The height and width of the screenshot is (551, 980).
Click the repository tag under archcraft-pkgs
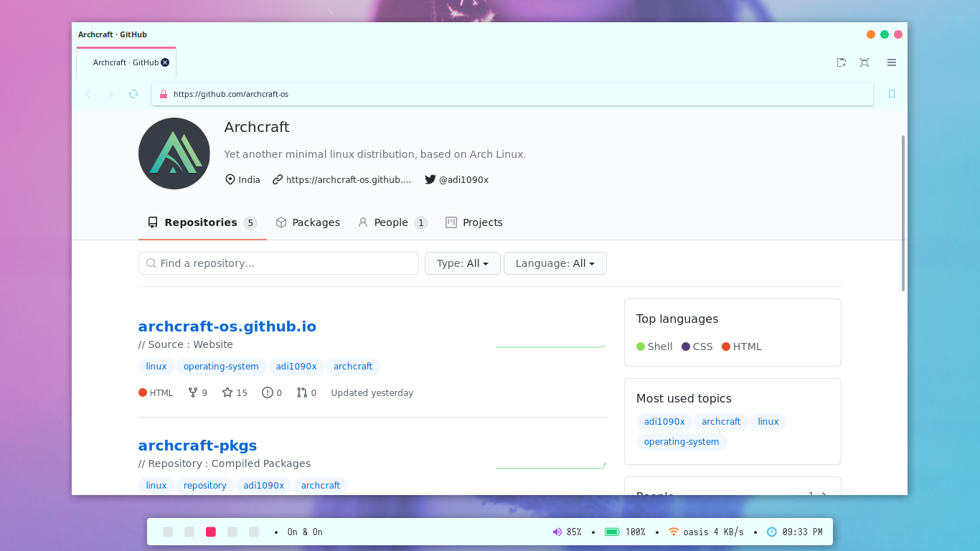(205, 486)
